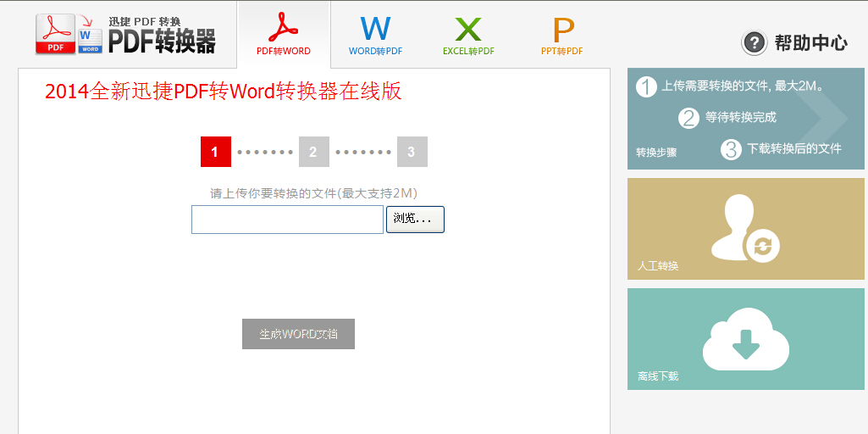Select the orange P PPT转PDF icon

[x=563, y=30]
